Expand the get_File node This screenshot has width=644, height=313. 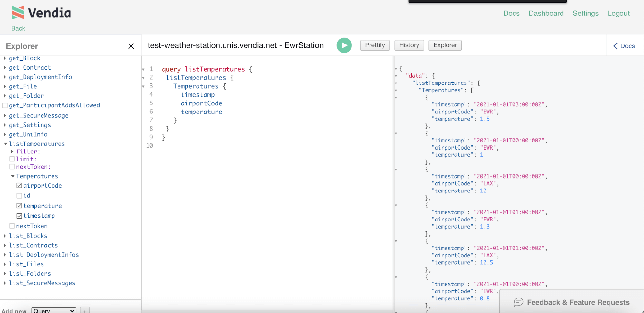click(x=5, y=86)
